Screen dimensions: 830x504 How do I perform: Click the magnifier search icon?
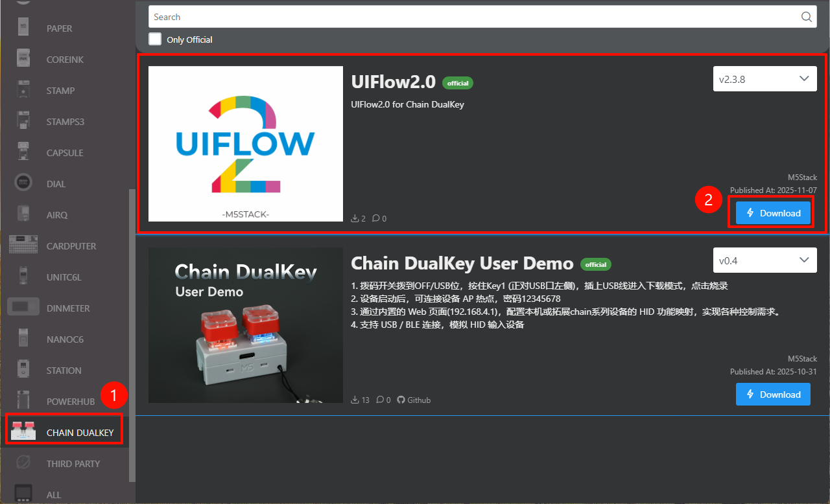(806, 17)
